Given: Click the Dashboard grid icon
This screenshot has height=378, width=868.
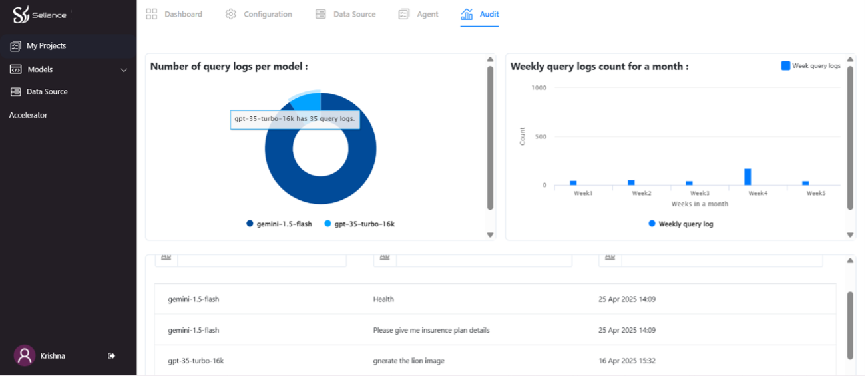Looking at the screenshot, I should [151, 14].
